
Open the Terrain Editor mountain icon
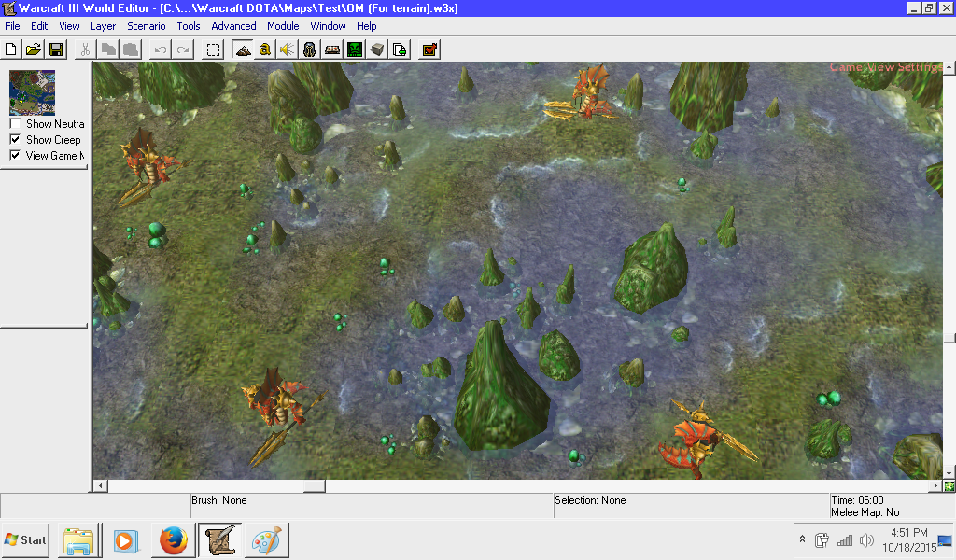243,49
